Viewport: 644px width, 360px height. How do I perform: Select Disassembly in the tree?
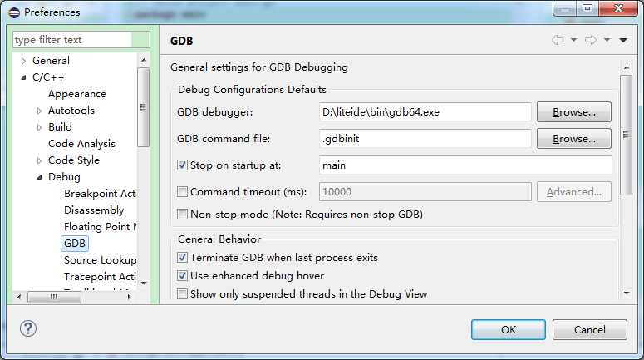click(x=94, y=210)
